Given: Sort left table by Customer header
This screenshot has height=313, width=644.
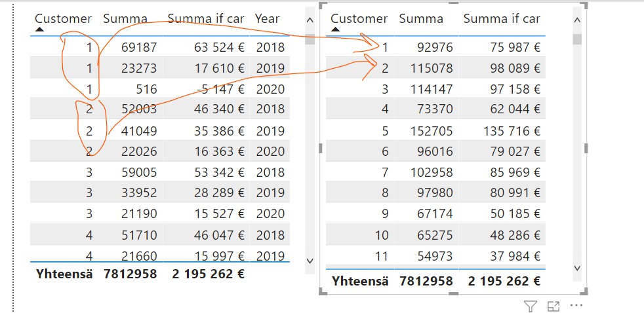Looking at the screenshot, I should coord(63,18).
